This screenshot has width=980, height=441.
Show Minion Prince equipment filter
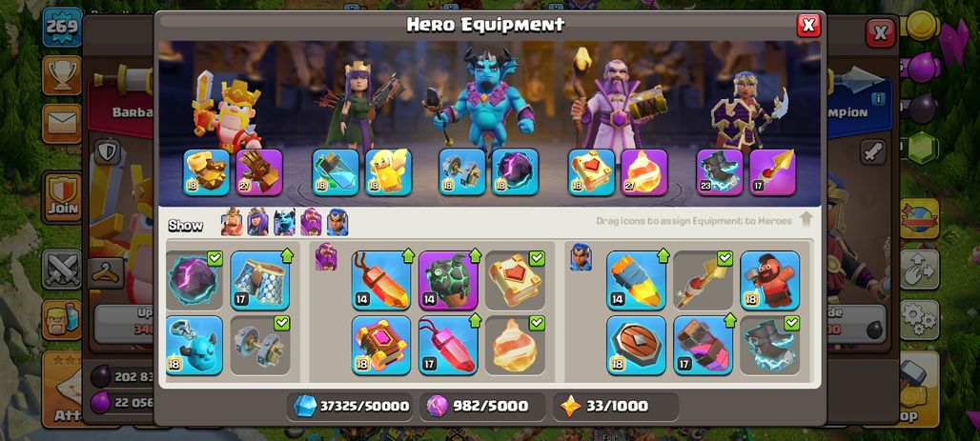(x=284, y=222)
